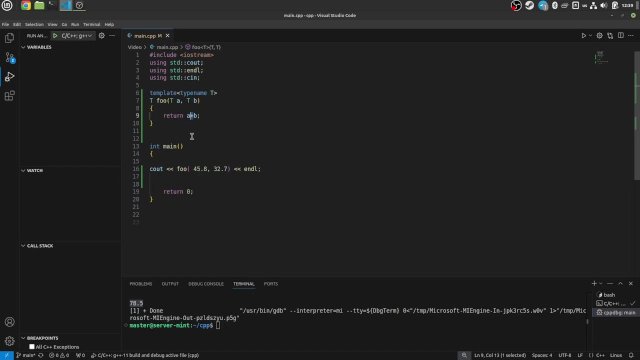Viewport: 640px width, 360px height.
Task: Click the UTF-8 encoding in status bar
Action: pos(564,355)
